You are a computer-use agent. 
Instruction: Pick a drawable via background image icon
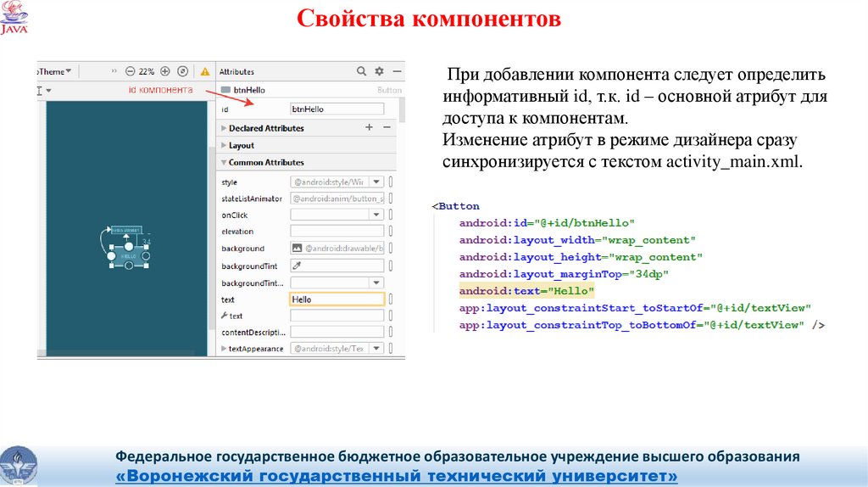click(298, 249)
